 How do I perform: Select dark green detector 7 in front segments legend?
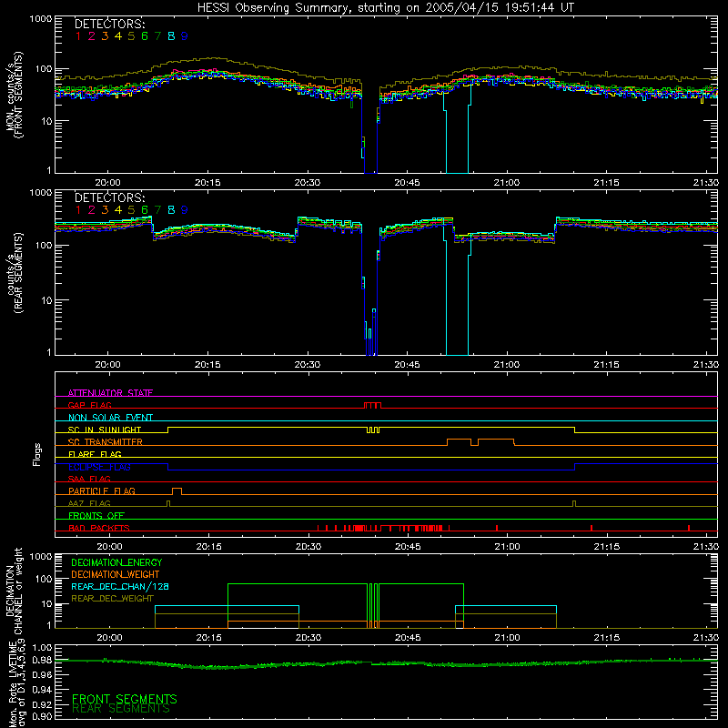[157, 36]
